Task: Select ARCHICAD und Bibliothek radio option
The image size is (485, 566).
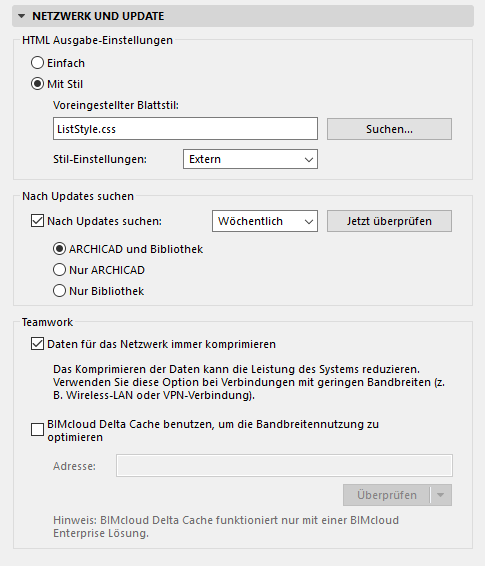Action: click(60, 249)
